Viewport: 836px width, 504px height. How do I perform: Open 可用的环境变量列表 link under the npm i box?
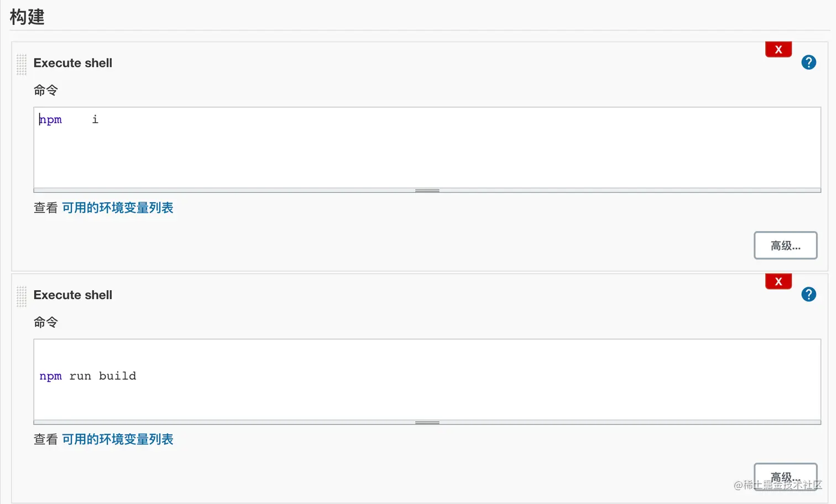(118, 208)
